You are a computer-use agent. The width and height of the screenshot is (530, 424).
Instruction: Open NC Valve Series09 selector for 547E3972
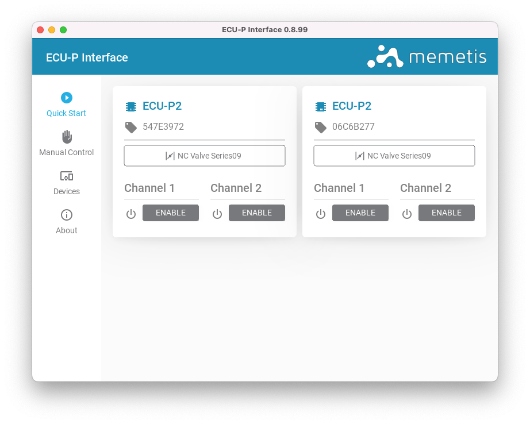(x=204, y=156)
